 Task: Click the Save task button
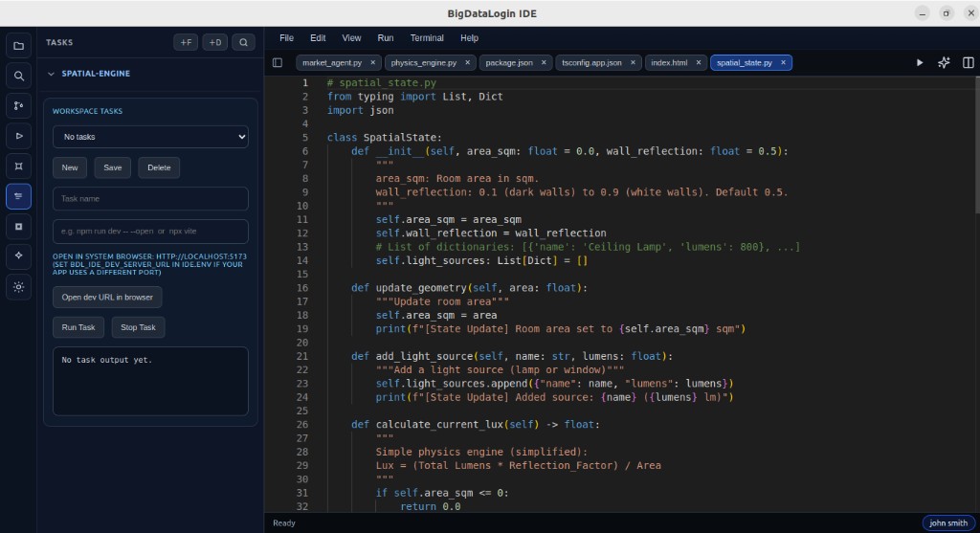(113, 167)
